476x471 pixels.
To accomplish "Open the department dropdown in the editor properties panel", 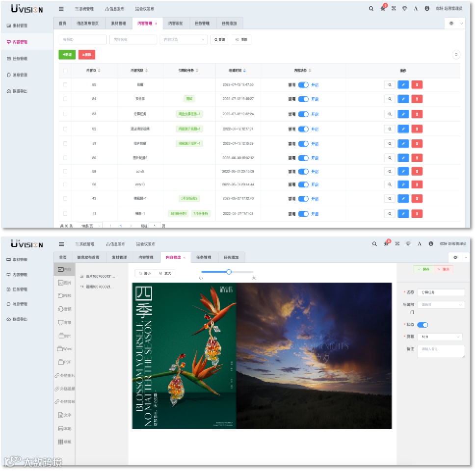I will pyautogui.click(x=441, y=305).
